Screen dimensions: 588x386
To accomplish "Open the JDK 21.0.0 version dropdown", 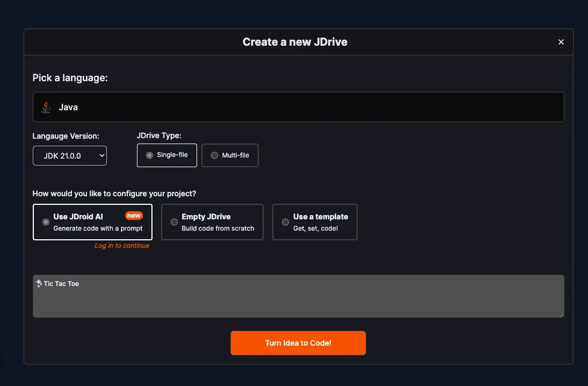I will tap(70, 155).
